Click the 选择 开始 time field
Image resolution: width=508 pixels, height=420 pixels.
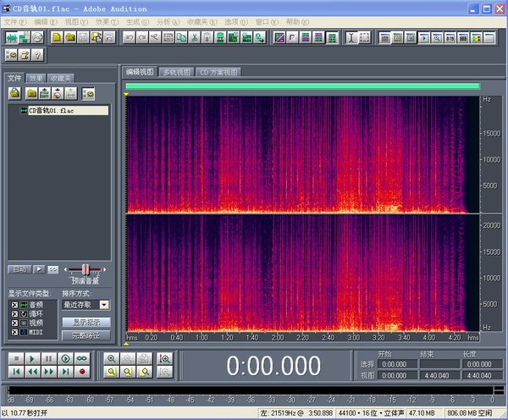397,364
